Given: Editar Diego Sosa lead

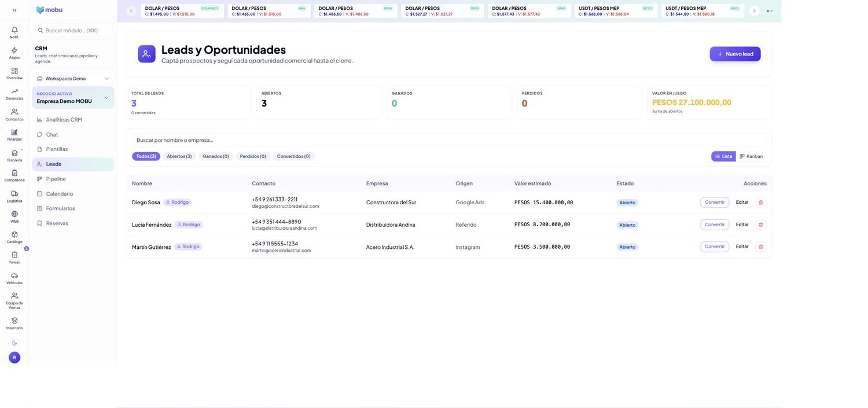Looking at the screenshot, I should pyautogui.click(x=742, y=203).
